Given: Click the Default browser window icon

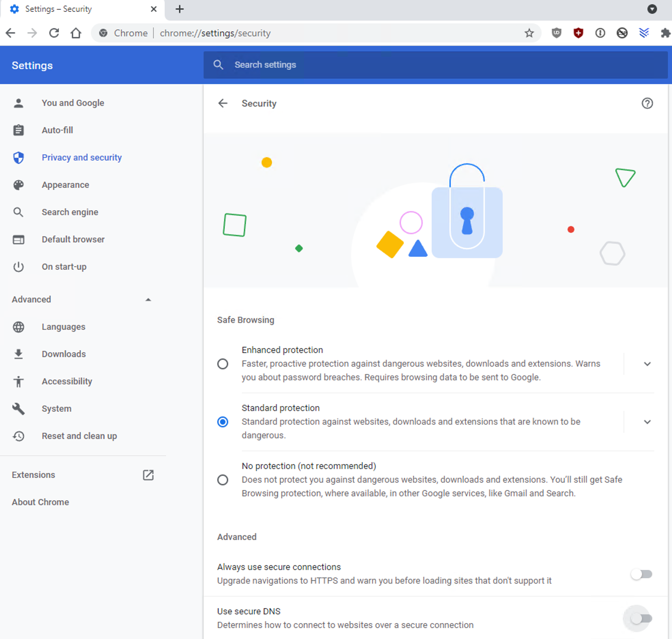Looking at the screenshot, I should pos(18,240).
